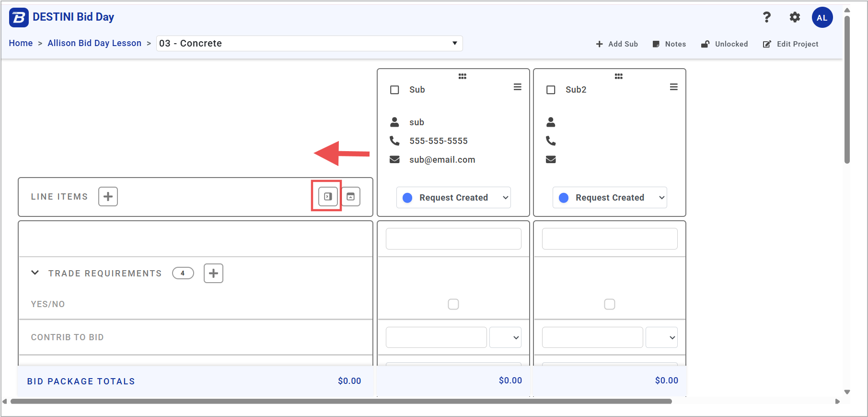Image resolution: width=868 pixels, height=417 pixels.
Task: Click the top bid input field under Sub2
Action: point(610,238)
